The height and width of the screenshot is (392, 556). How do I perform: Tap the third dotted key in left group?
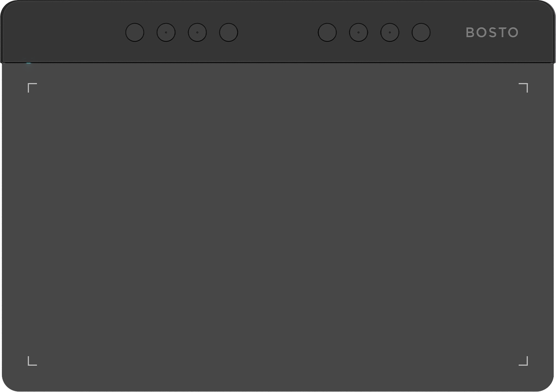(x=197, y=32)
